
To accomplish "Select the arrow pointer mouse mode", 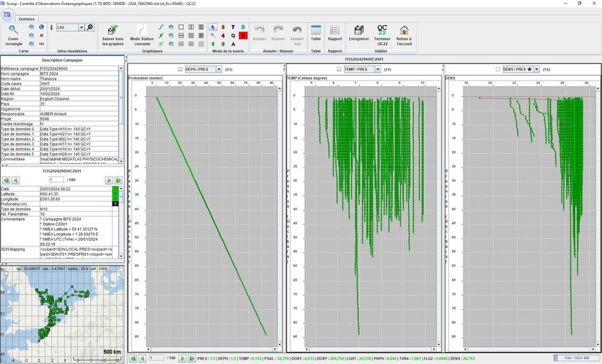I will coord(213,27).
